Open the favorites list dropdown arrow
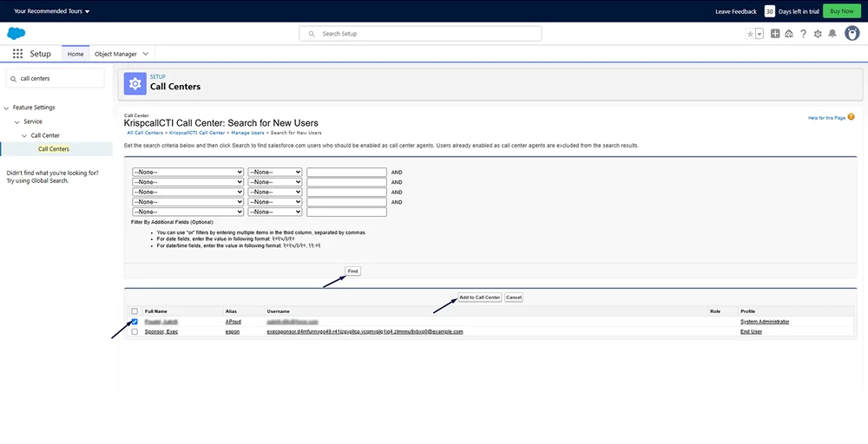 759,34
